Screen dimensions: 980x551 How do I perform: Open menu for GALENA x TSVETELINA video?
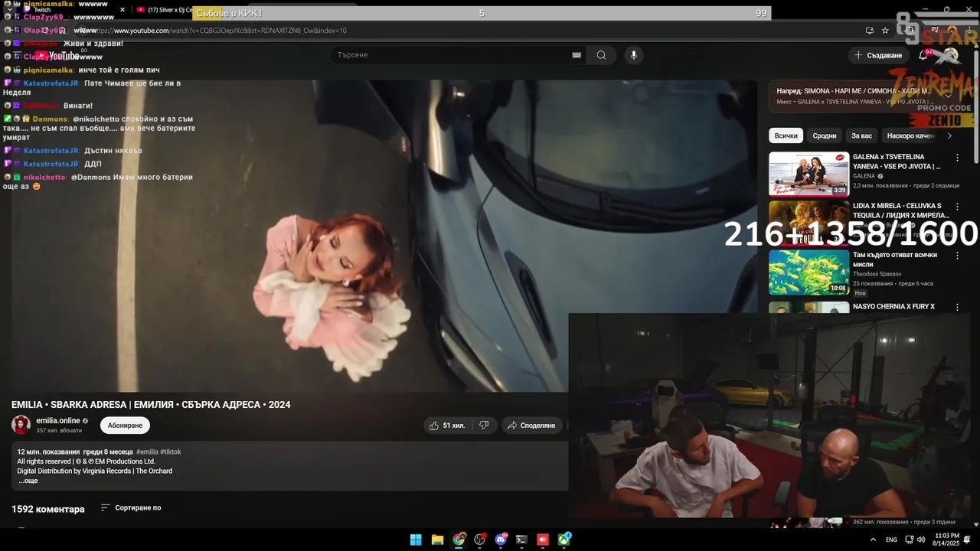click(x=957, y=158)
